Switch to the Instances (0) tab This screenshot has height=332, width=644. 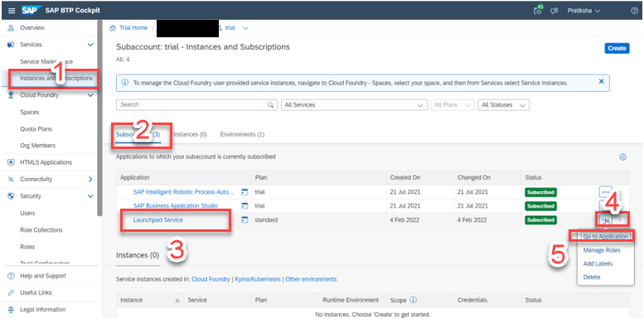[x=190, y=135]
